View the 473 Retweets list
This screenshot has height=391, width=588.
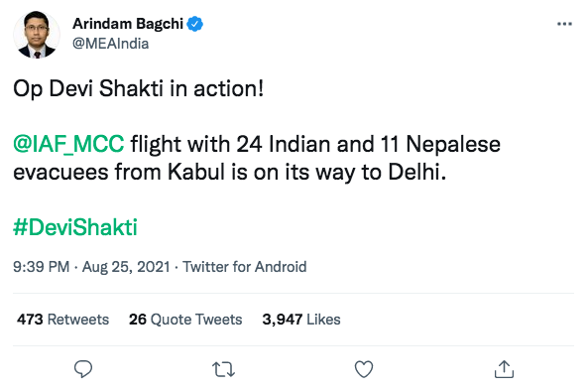point(63,320)
